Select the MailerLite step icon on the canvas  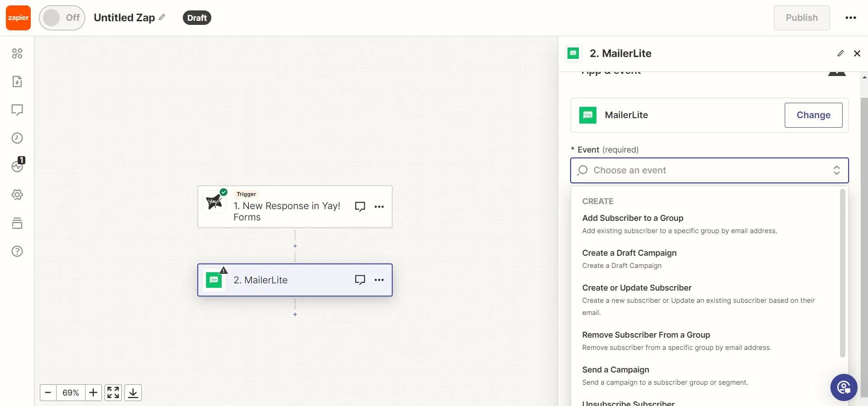click(x=214, y=280)
